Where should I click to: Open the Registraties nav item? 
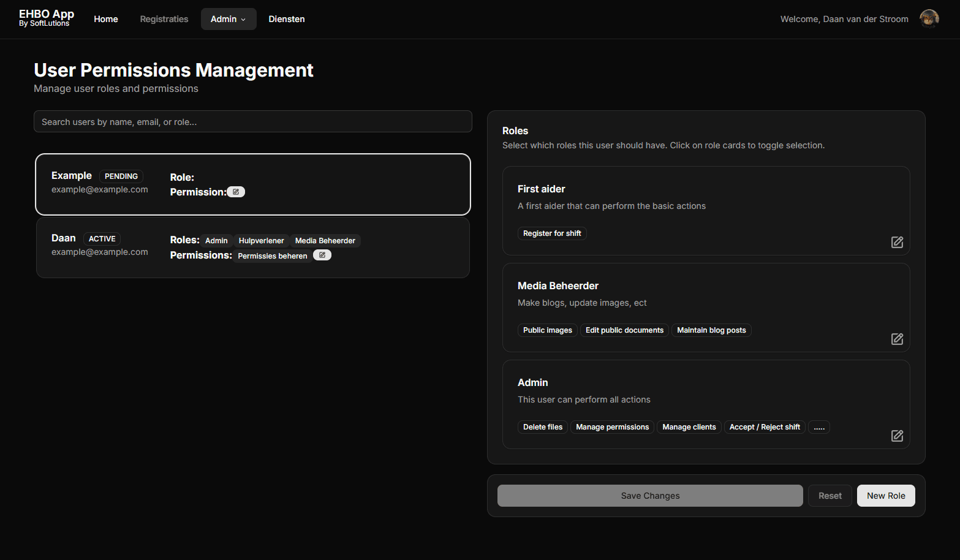164,19
